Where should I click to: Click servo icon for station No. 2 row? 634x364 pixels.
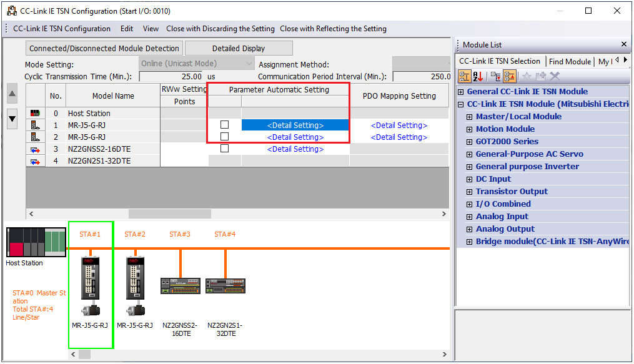35,137
